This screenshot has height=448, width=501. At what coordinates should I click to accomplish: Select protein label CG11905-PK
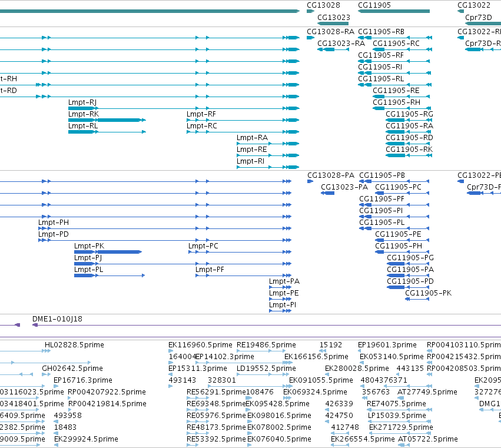click(x=428, y=293)
